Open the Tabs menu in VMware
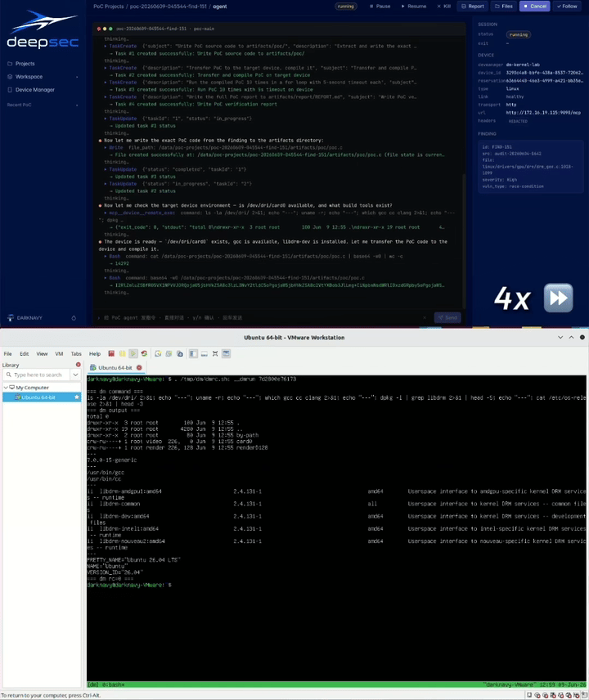589x700 pixels. (76, 353)
